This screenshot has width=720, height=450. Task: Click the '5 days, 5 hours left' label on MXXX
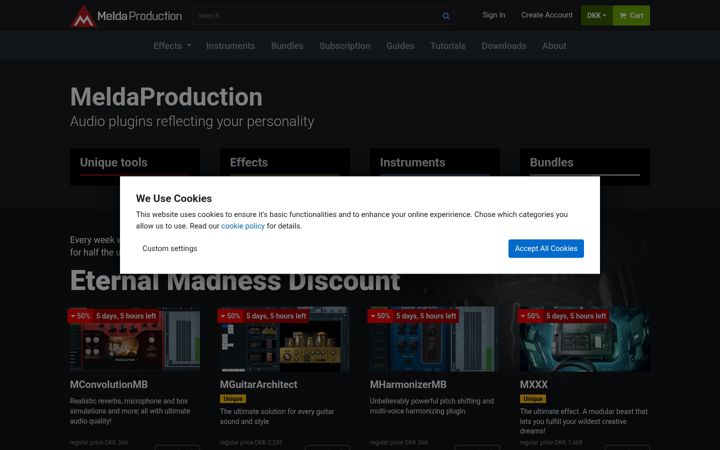576,316
